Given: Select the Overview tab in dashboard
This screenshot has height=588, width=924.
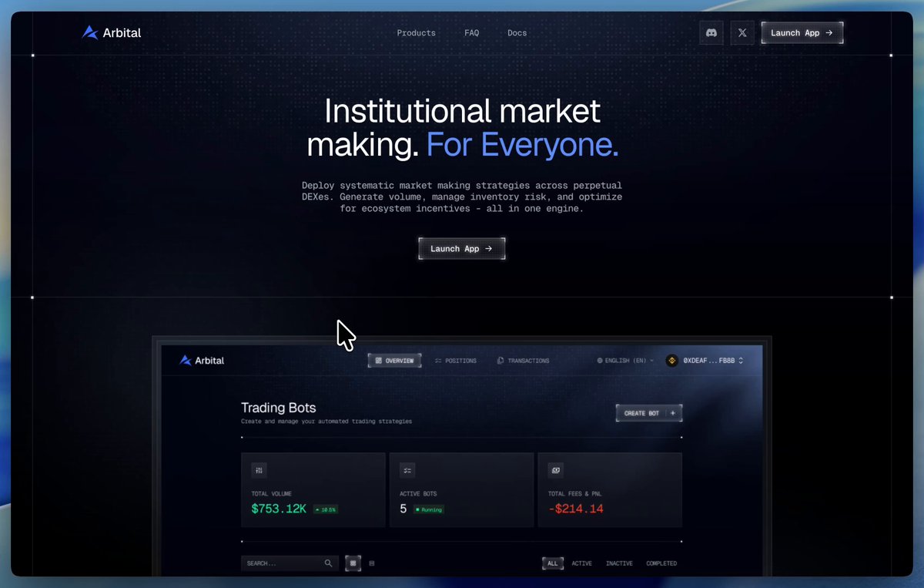Looking at the screenshot, I should 395,361.
